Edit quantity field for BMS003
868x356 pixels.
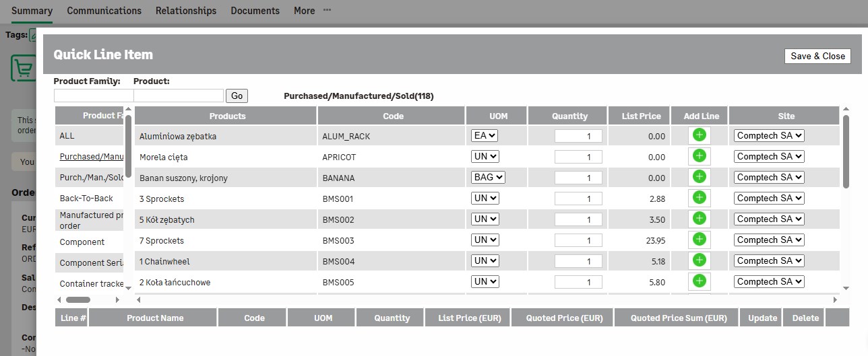coord(578,240)
